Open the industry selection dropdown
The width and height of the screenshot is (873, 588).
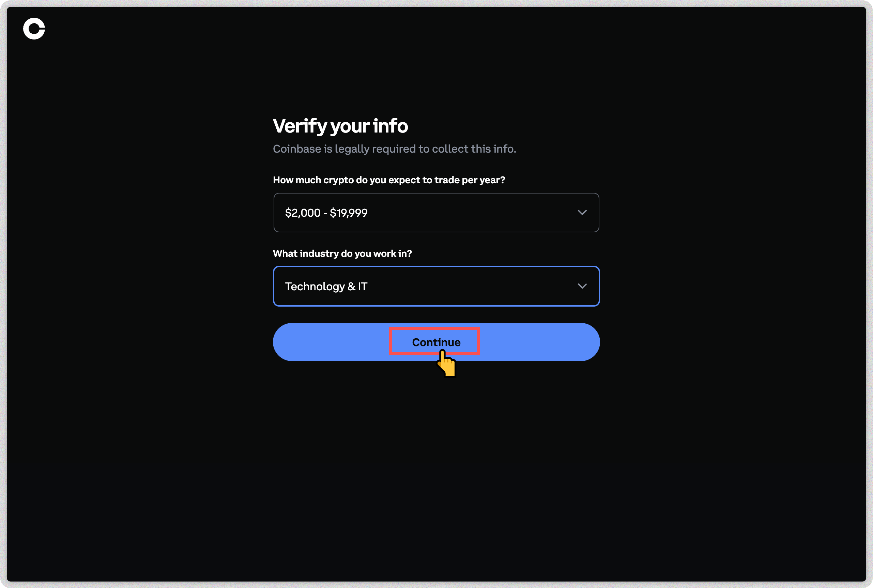tap(436, 286)
